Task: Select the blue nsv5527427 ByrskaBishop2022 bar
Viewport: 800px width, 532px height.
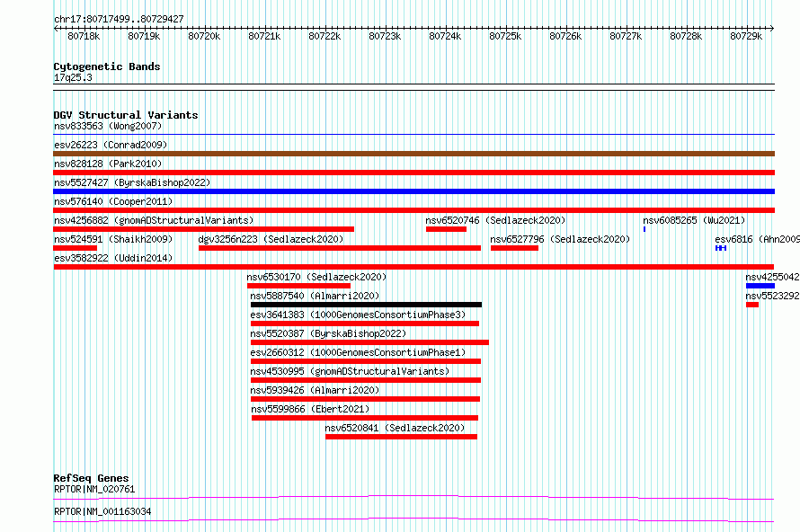Action: [x=413, y=191]
